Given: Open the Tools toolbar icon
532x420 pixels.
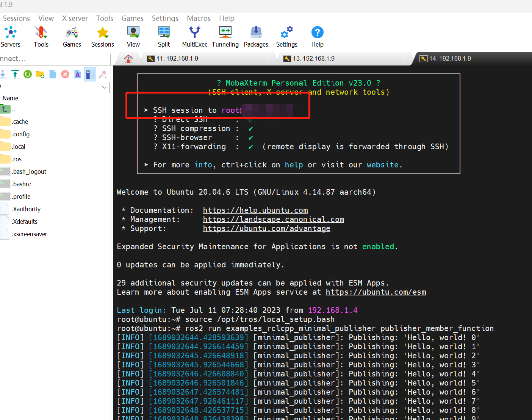Looking at the screenshot, I should (41, 37).
